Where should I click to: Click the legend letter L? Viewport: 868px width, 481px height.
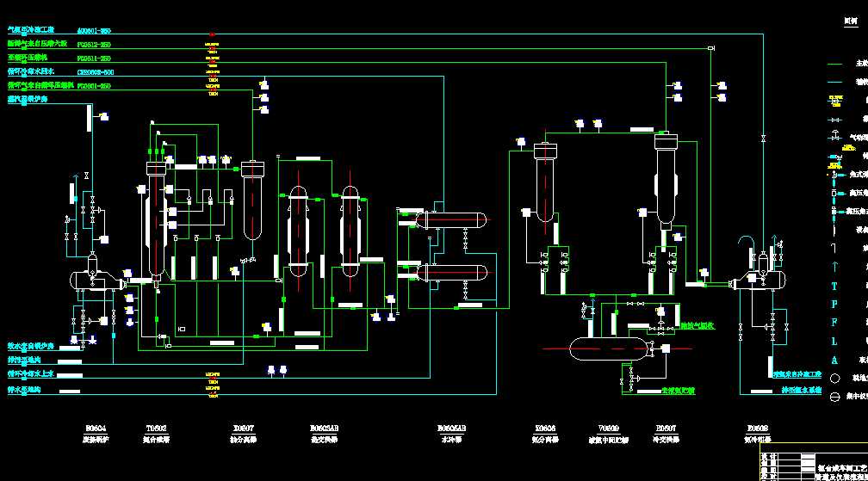tap(834, 341)
